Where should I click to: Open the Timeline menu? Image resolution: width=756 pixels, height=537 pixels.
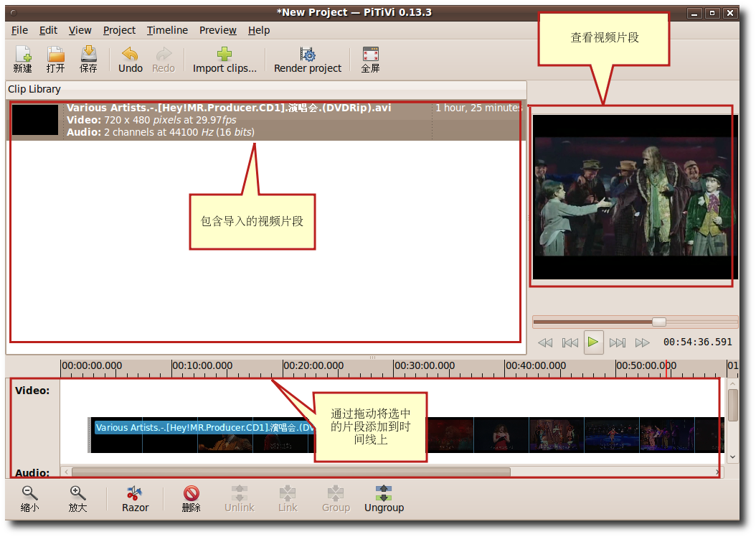coord(167,30)
